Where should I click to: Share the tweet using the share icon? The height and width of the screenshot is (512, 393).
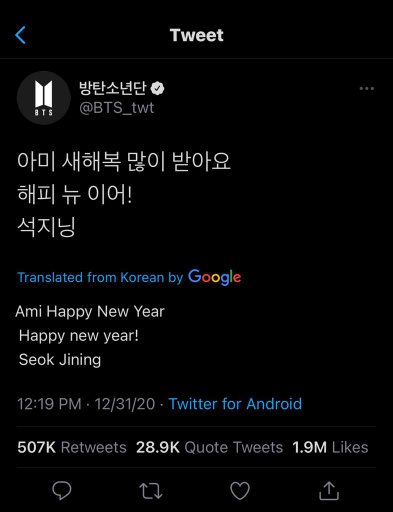click(x=329, y=490)
